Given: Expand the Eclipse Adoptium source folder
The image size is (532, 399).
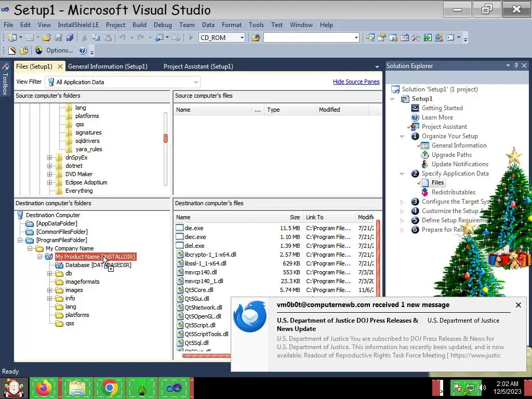Looking at the screenshot, I should tap(49, 182).
